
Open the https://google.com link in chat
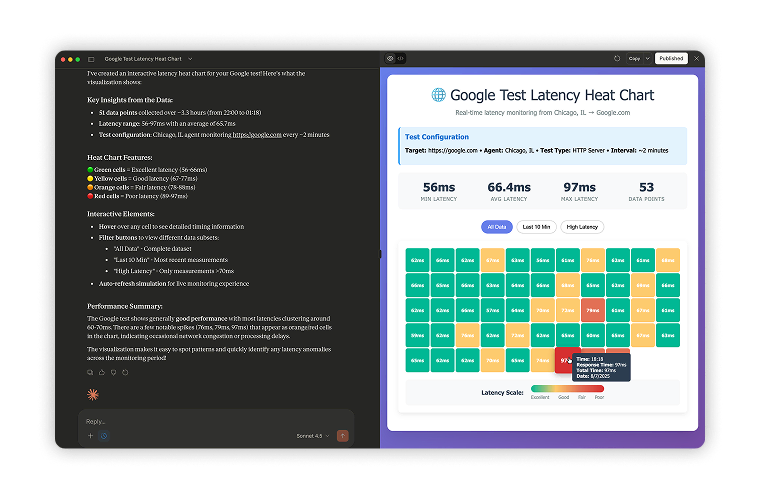(x=257, y=135)
